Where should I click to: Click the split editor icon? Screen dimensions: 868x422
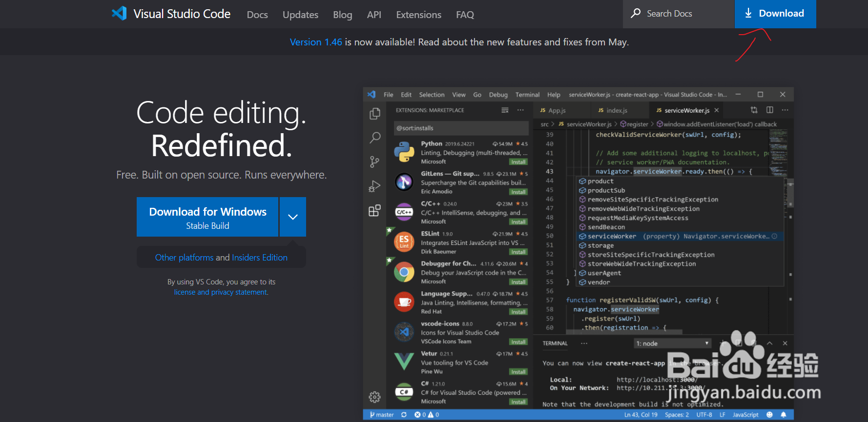click(770, 110)
